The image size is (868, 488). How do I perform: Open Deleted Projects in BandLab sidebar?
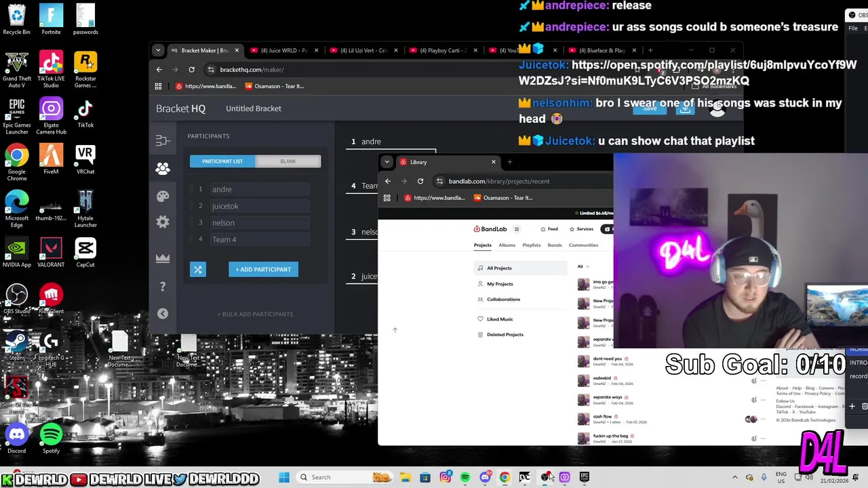[521, 335]
